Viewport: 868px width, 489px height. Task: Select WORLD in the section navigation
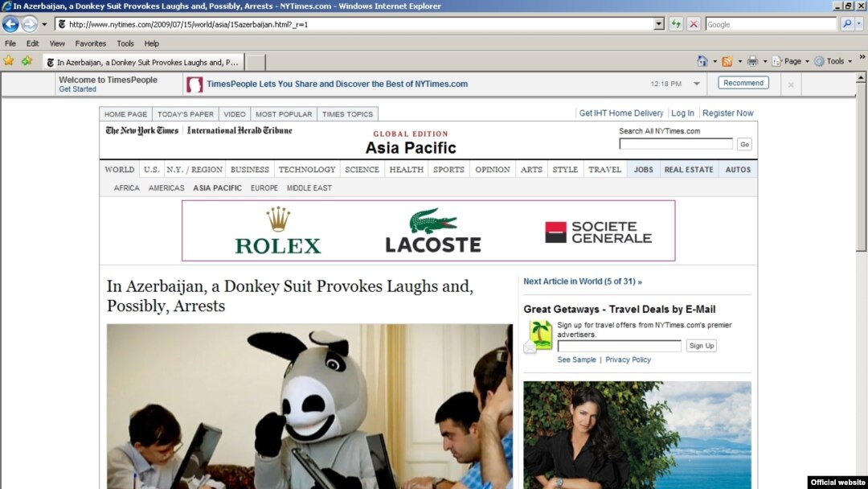coord(120,170)
